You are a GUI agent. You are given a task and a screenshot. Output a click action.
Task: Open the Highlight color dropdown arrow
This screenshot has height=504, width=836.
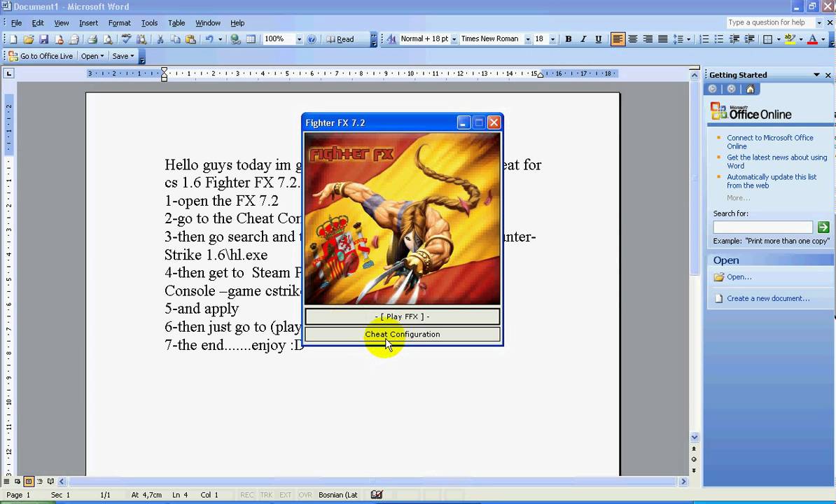(801, 39)
